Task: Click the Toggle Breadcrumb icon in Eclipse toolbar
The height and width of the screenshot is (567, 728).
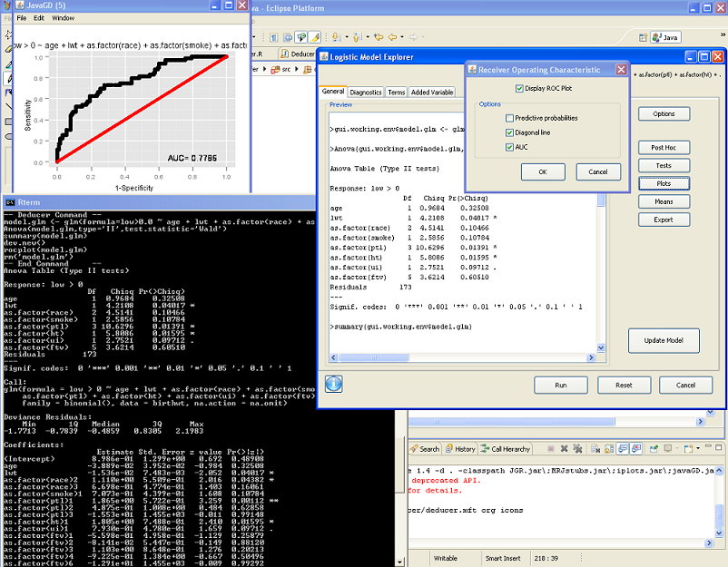Action: point(301,37)
